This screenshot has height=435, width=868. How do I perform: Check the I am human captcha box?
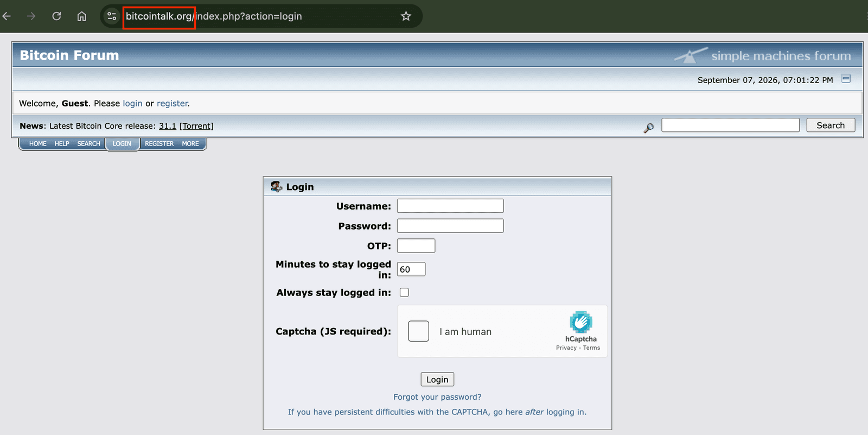[418, 331]
